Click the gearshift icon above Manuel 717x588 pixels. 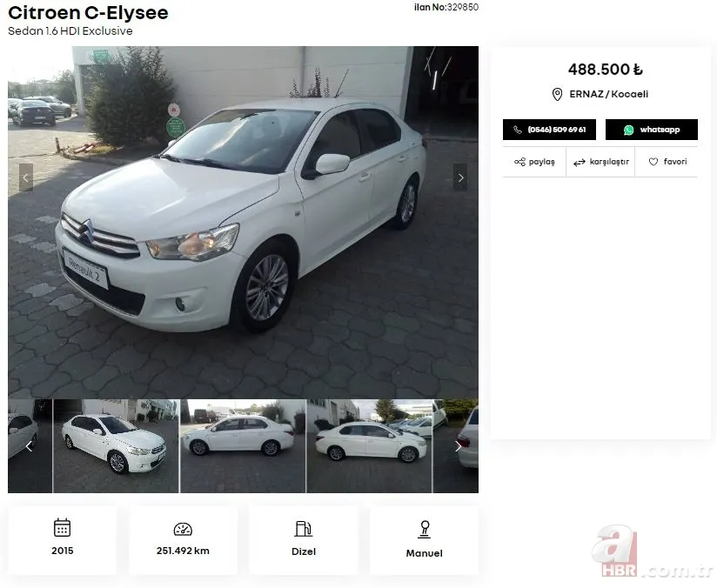click(424, 528)
